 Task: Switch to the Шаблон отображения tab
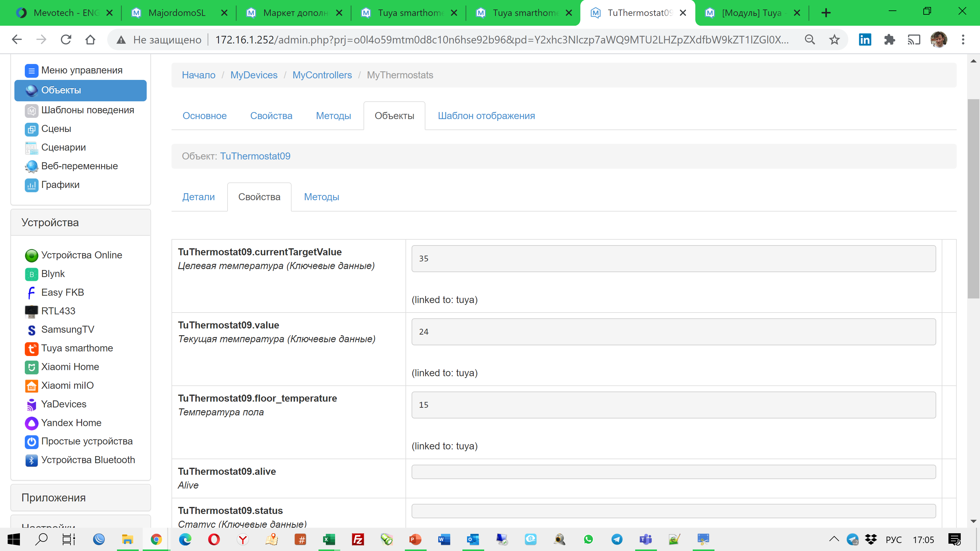pyautogui.click(x=486, y=116)
